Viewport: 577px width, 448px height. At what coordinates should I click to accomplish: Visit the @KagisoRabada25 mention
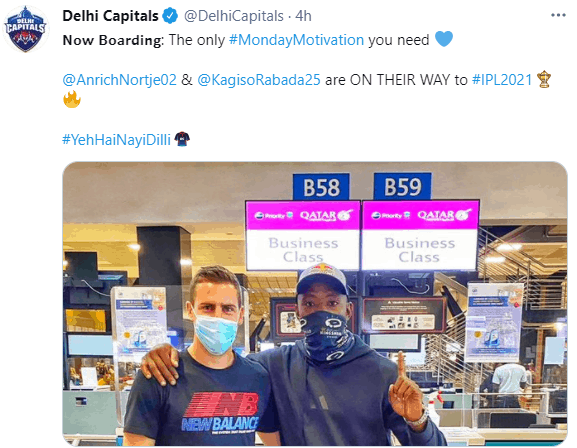click(x=259, y=80)
